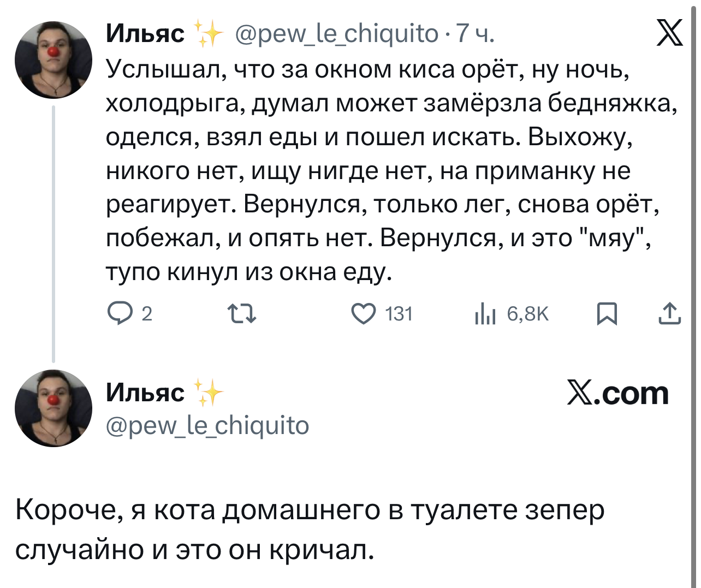
Task: Click the reply count number 2
Action: 146,314
